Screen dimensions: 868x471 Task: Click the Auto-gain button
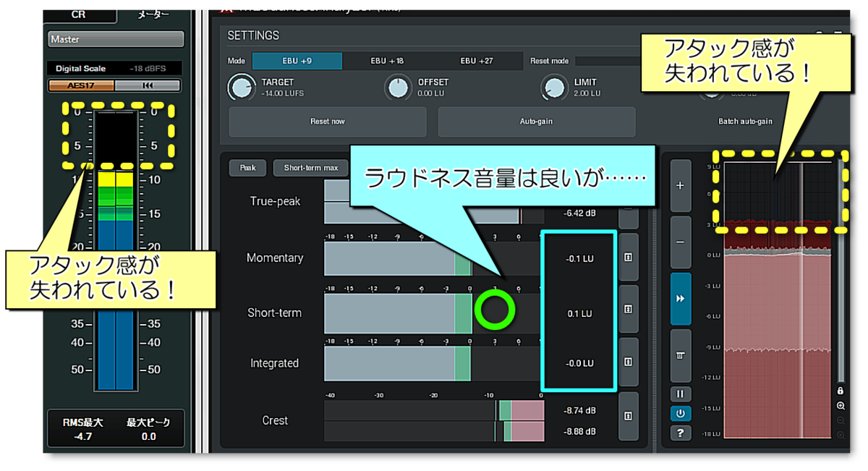(x=536, y=122)
